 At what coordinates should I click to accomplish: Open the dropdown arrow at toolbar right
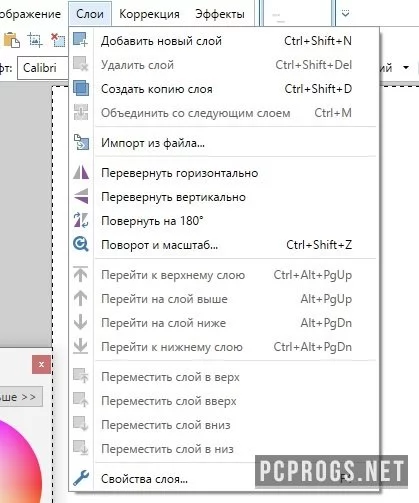(406, 68)
